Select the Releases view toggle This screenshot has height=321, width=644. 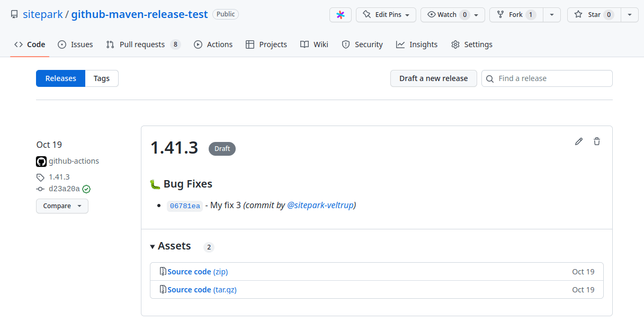click(x=60, y=78)
